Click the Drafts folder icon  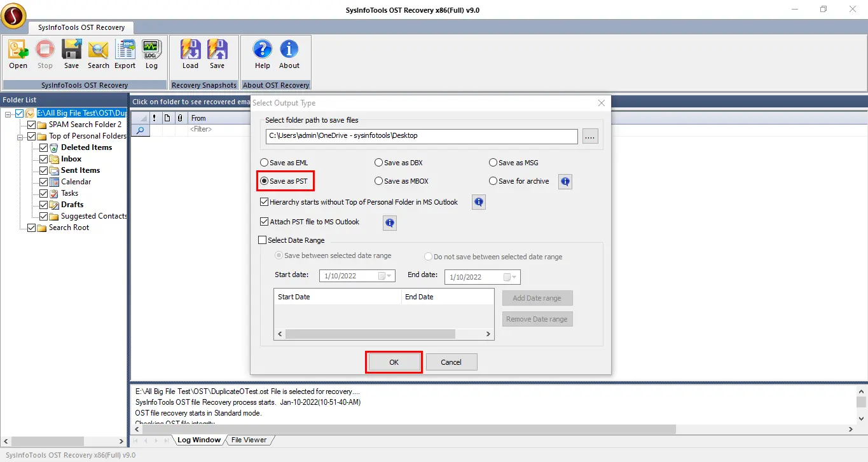point(54,205)
